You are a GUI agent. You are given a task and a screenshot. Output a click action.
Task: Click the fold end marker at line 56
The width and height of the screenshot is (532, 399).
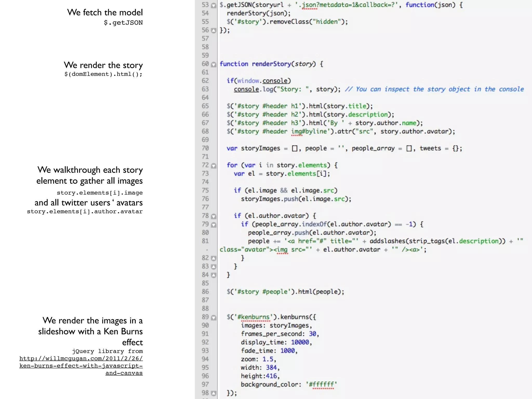214,30
